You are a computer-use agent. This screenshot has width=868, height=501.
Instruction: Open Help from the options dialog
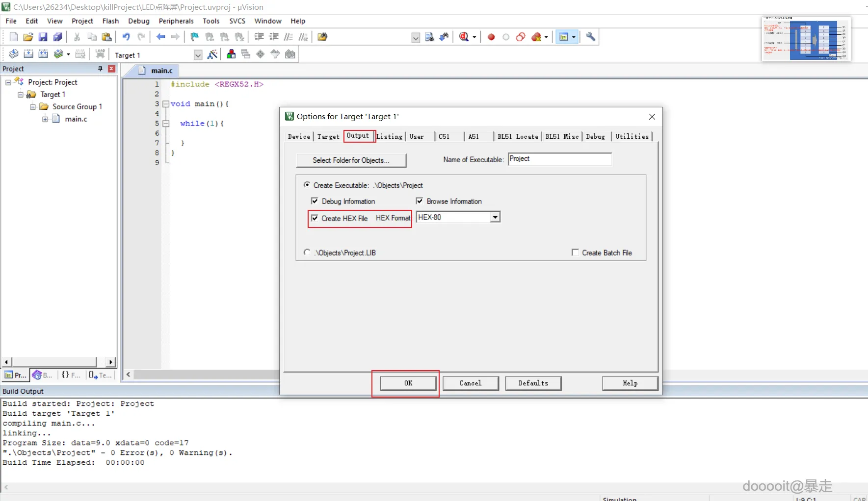point(630,383)
